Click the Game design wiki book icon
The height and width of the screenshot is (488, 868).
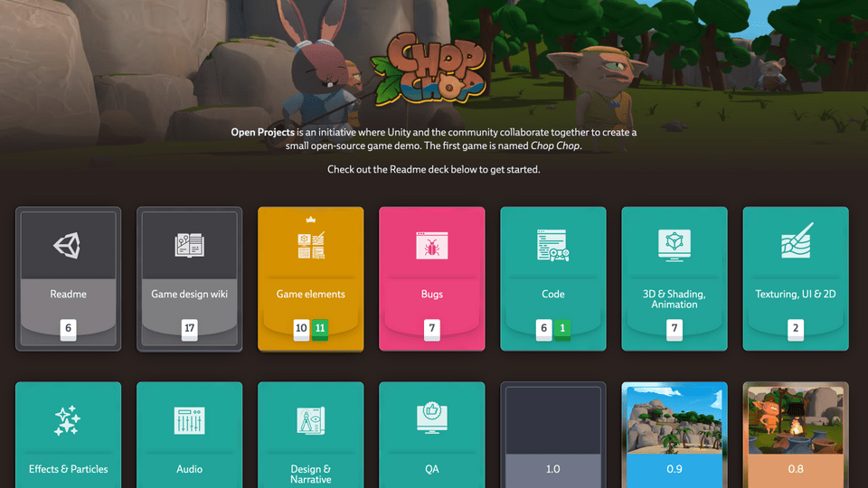coord(189,245)
